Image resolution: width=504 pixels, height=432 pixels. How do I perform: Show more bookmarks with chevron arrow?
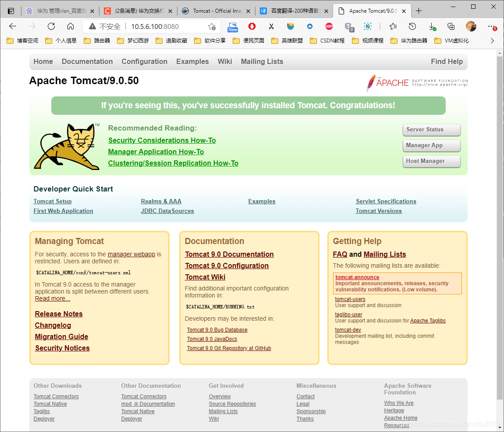click(x=493, y=40)
